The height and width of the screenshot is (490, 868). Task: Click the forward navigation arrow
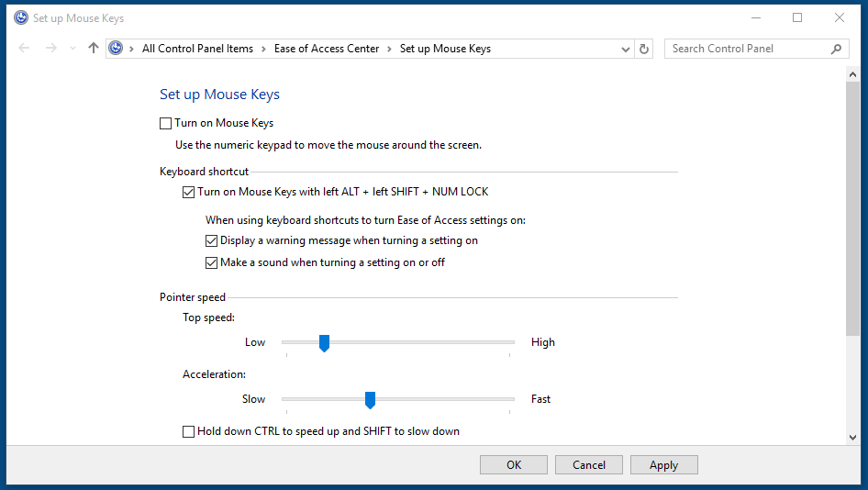(x=51, y=49)
